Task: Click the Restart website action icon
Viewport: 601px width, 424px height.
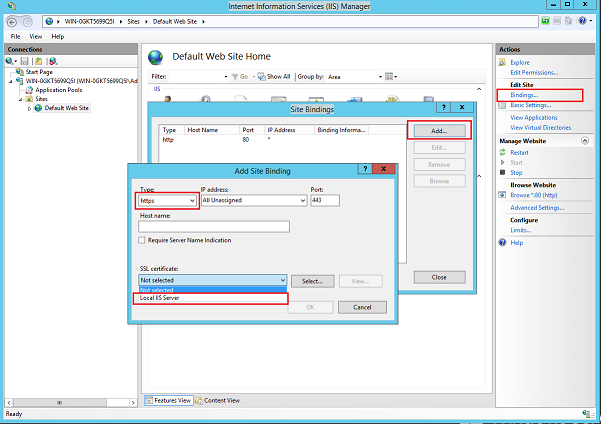Action: pos(503,150)
